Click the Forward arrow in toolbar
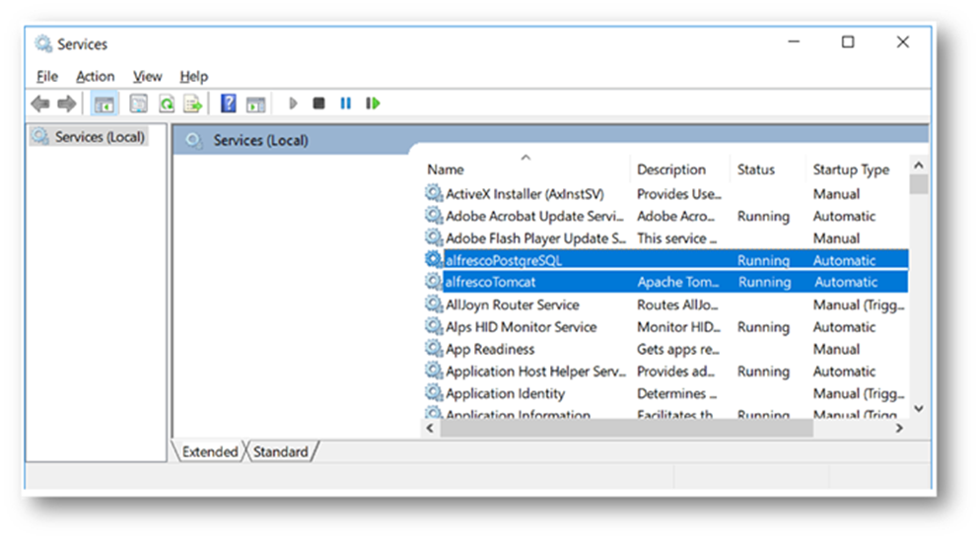Viewport: 980px width, 540px height. [66, 103]
